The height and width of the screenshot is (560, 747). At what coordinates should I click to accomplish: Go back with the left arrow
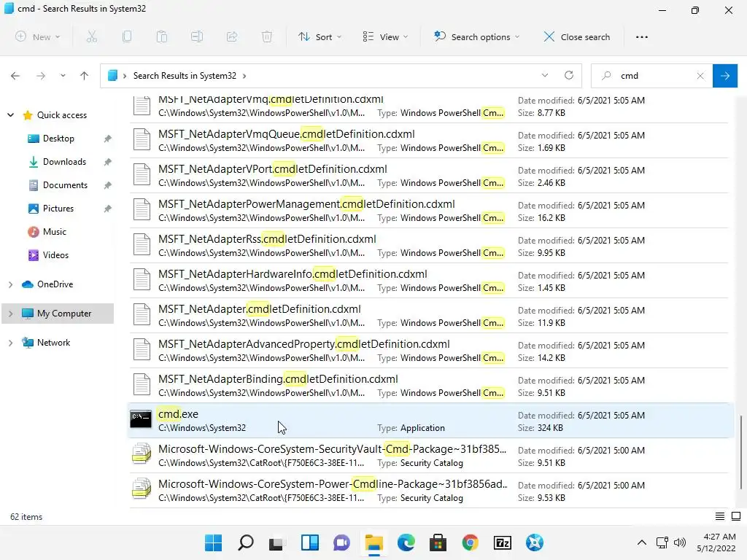(15, 76)
